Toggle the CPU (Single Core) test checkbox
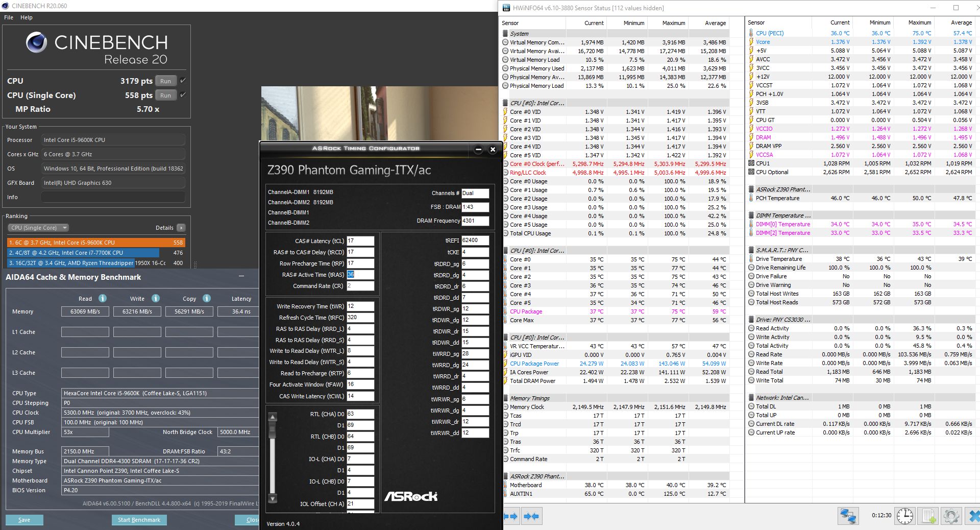Image resolution: width=980 pixels, height=530 pixels. click(x=183, y=95)
